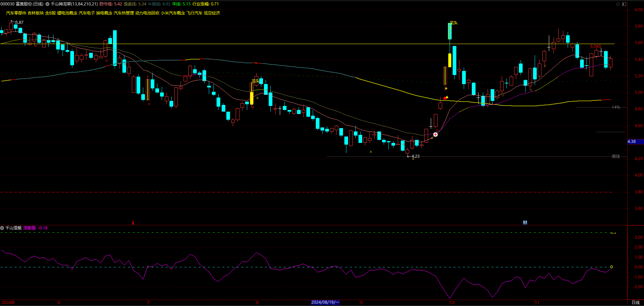Viewport: 644px width, 306px height.
Task: Open the 千山涅槃 indicator dropdown arrow
Action: coord(2,228)
